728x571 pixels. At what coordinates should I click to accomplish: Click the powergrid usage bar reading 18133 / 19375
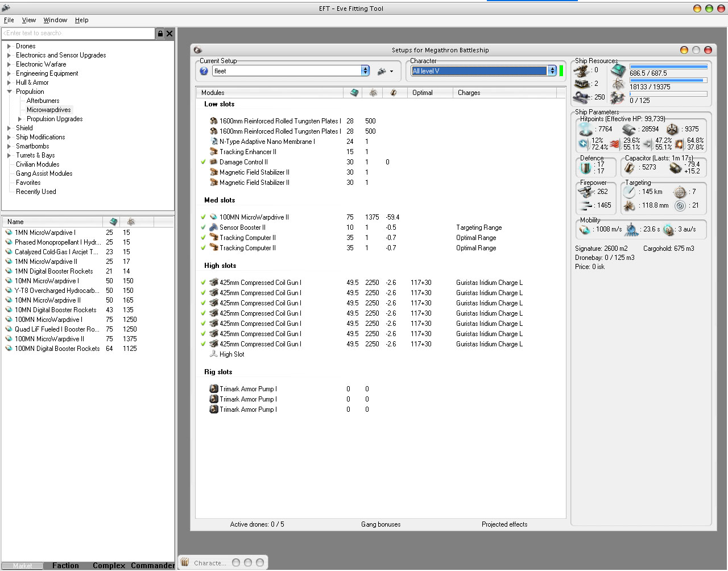(x=668, y=81)
